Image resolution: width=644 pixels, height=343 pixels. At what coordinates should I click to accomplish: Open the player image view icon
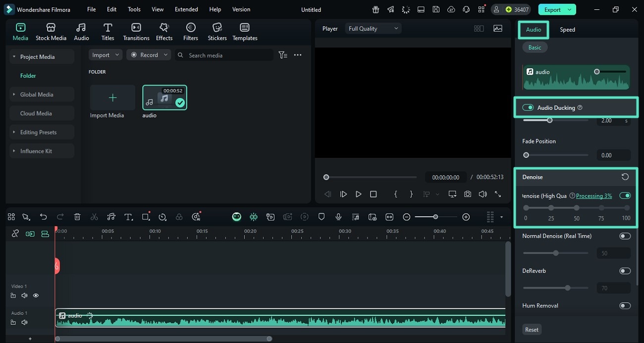point(498,29)
